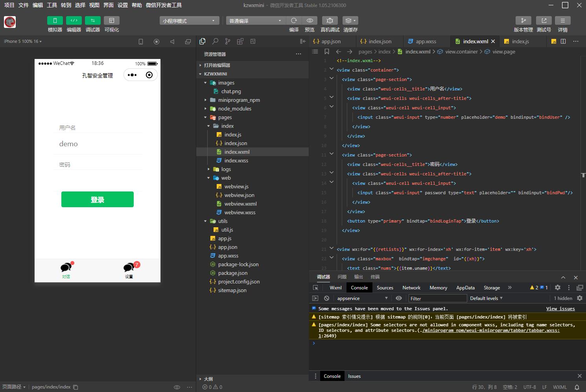586x392 pixels.
Task: Toggle the editor (编辑器) panel button
Action: 74,21
